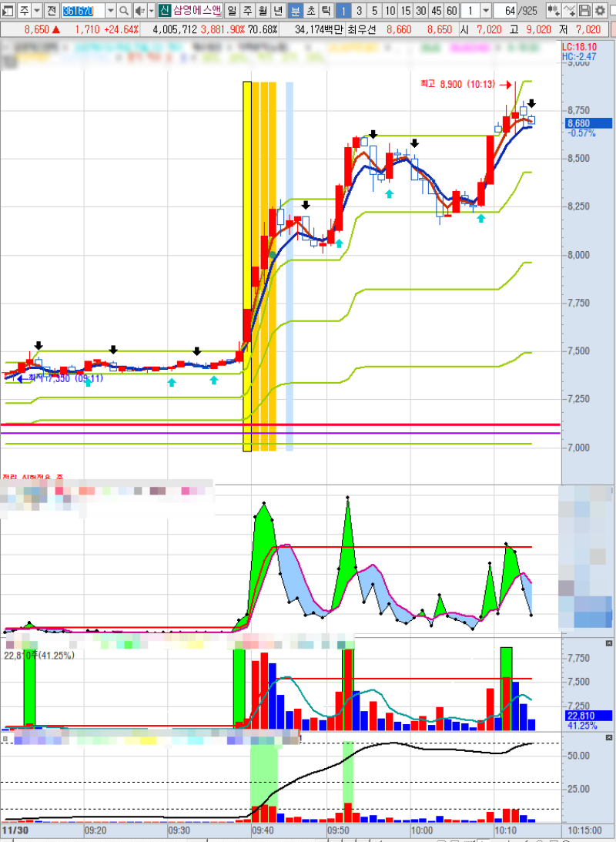Expand the stock code history dropdown
The image size is (616, 842).
[110, 10]
